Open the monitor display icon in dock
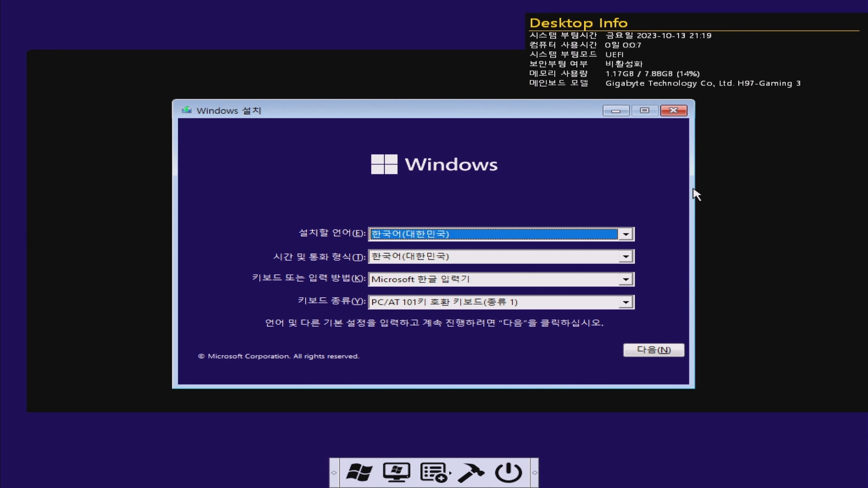 396,473
